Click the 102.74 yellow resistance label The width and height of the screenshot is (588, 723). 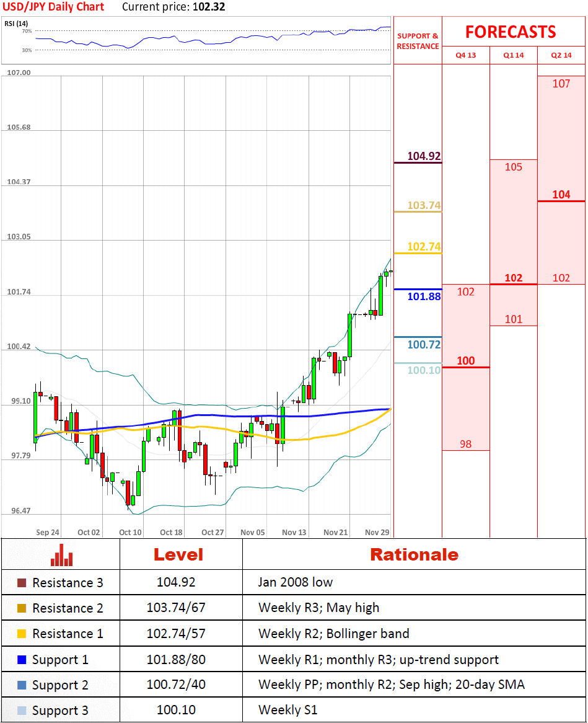pyautogui.click(x=424, y=247)
